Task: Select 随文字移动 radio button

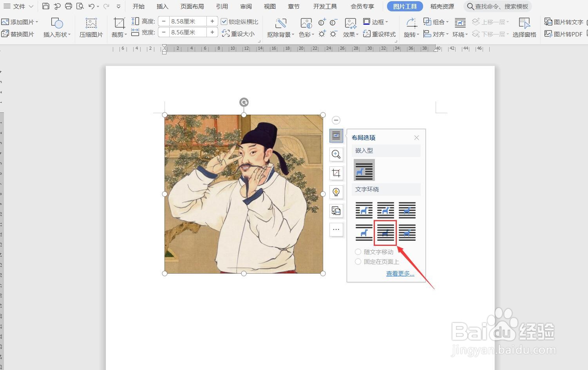Action: [x=358, y=252]
